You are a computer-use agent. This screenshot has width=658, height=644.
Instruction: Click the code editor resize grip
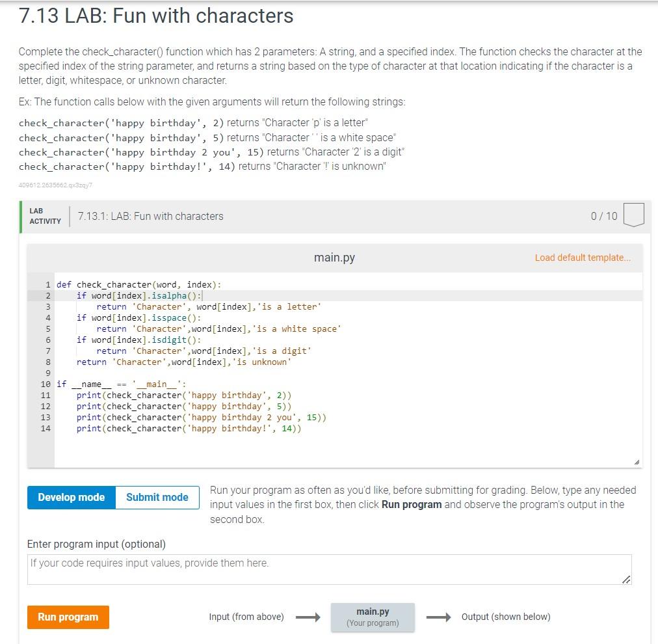click(x=635, y=461)
